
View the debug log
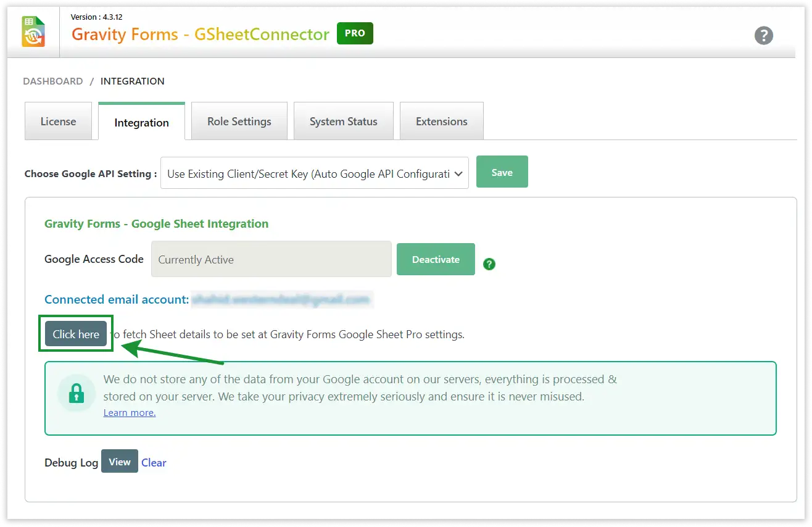click(x=120, y=462)
